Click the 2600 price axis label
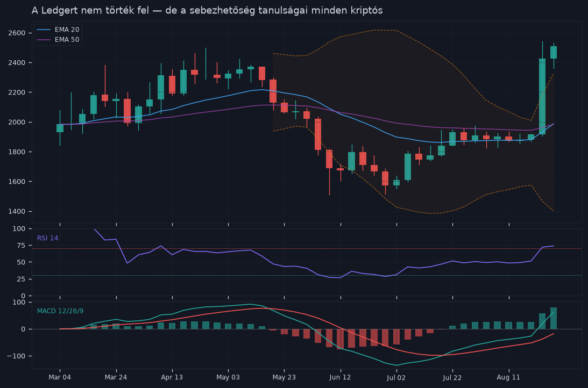The height and width of the screenshot is (388, 588). 17,33
